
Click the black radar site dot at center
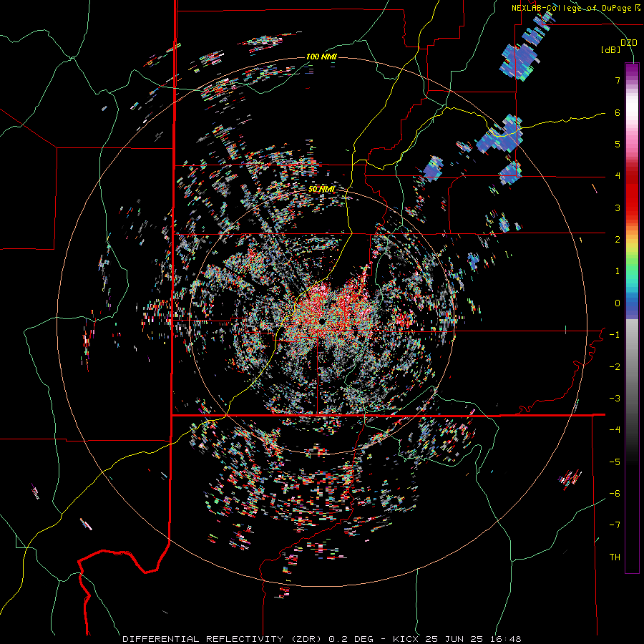pos(322,320)
